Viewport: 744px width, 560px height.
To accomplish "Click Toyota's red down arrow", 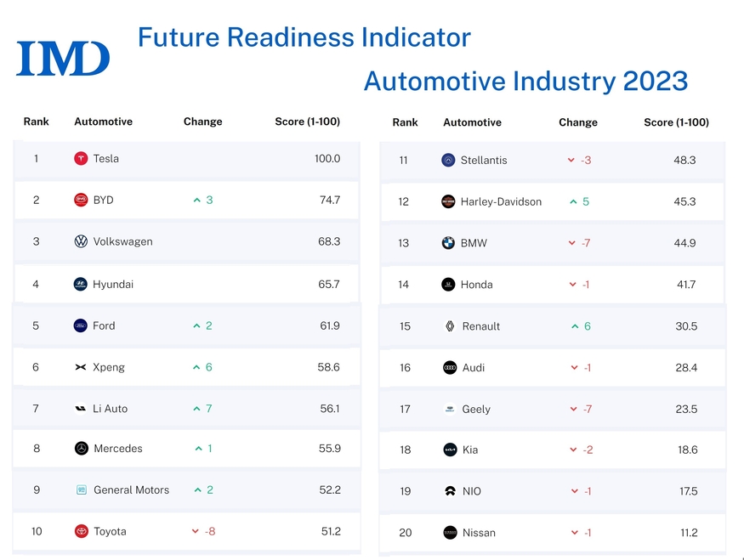I will pyautogui.click(x=196, y=532).
